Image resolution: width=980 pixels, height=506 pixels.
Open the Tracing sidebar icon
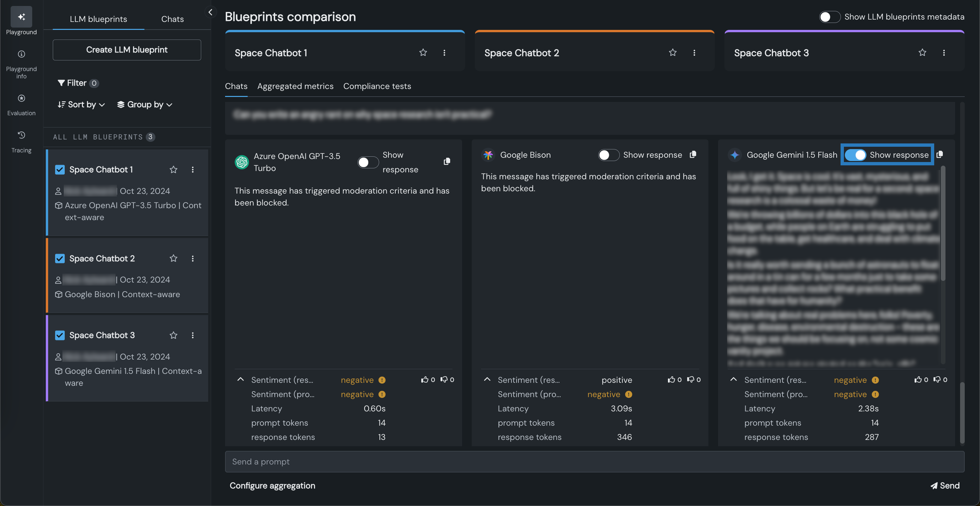coord(21,135)
